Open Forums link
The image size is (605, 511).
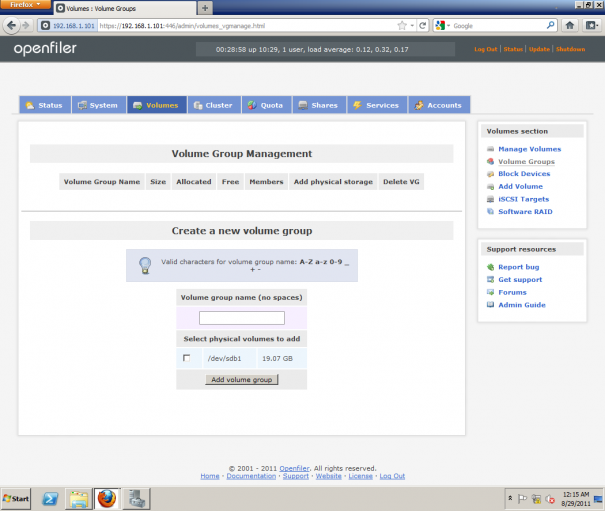tap(512, 292)
